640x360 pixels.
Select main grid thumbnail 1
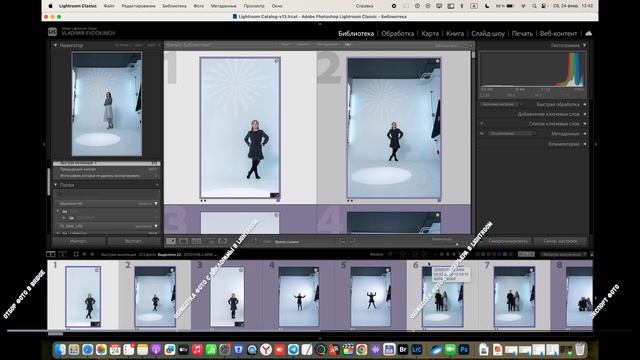pos(240,128)
